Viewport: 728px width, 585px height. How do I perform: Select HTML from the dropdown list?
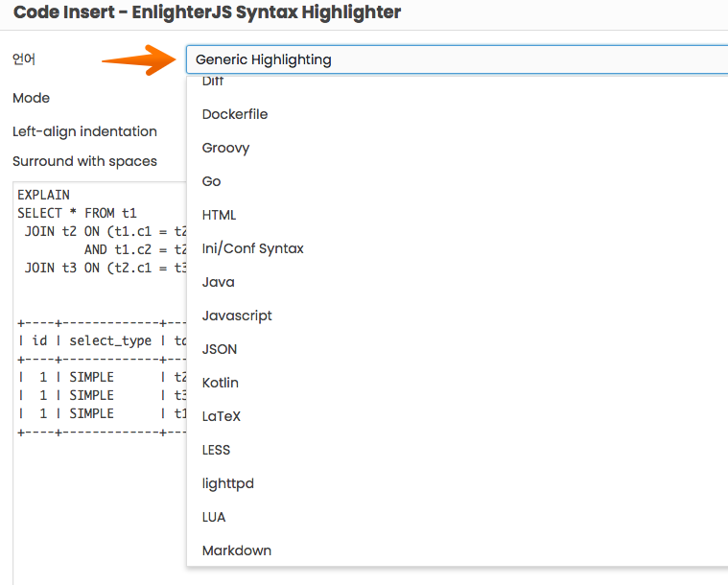tap(458, 215)
